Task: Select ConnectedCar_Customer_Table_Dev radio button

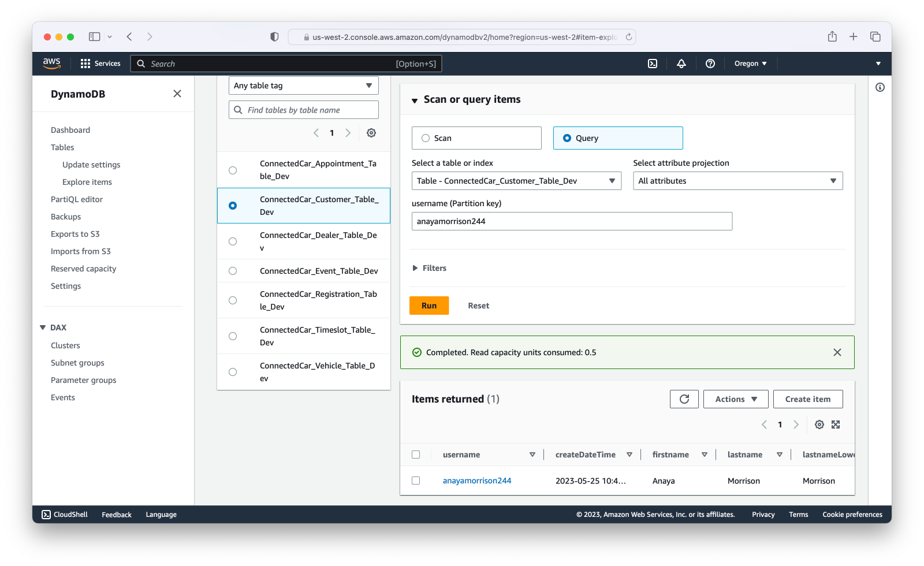Action: point(233,206)
